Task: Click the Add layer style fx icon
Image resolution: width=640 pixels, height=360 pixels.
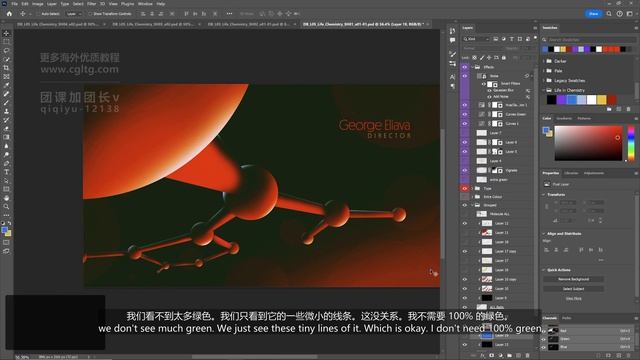Action: [x=482, y=356]
